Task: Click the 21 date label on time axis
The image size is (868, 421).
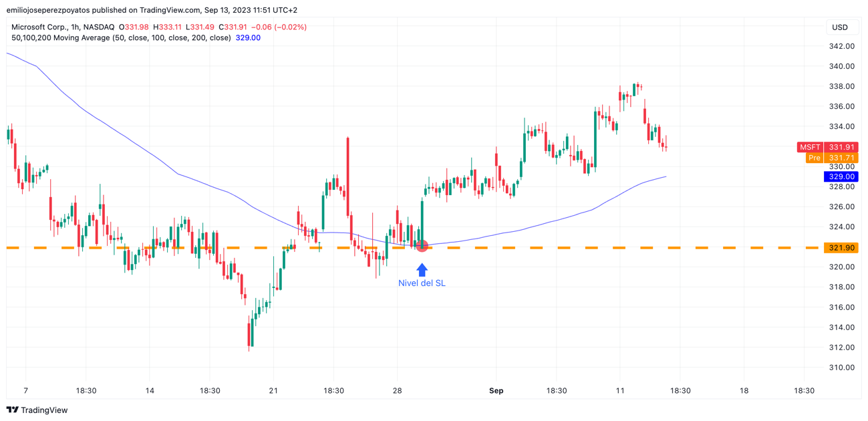Action: [x=273, y=391]
